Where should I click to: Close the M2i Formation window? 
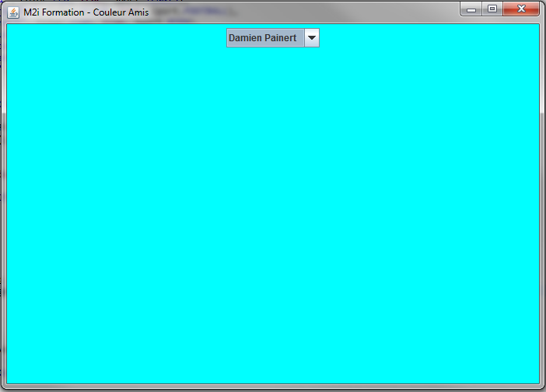[x=521, y=9]
